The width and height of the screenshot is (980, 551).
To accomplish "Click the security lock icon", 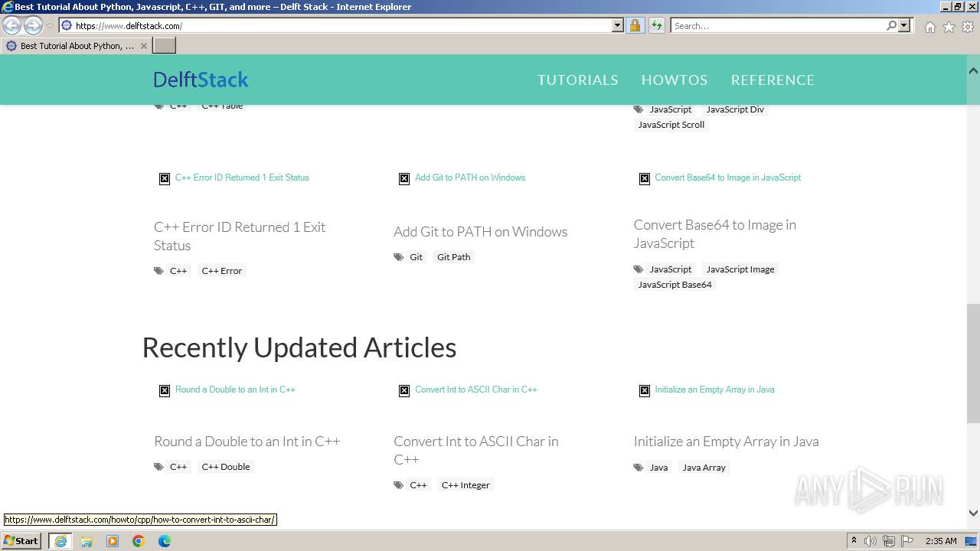I will (635, 25).
